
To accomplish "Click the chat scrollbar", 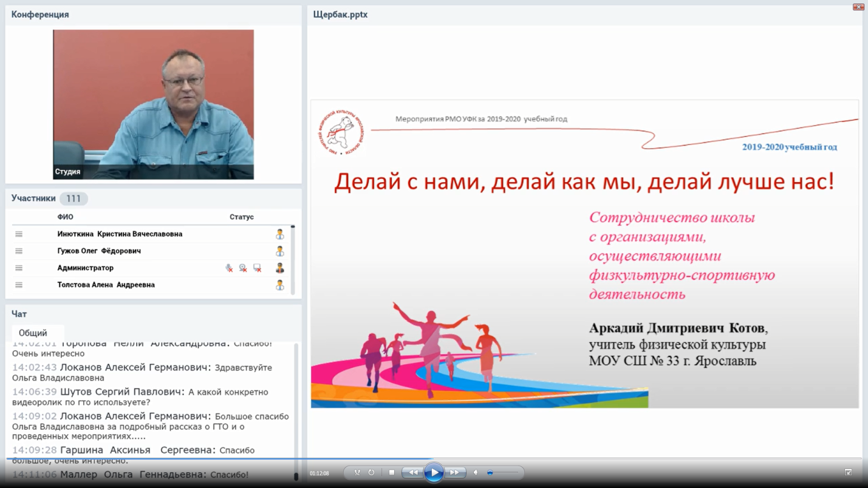I will [296, 412].
